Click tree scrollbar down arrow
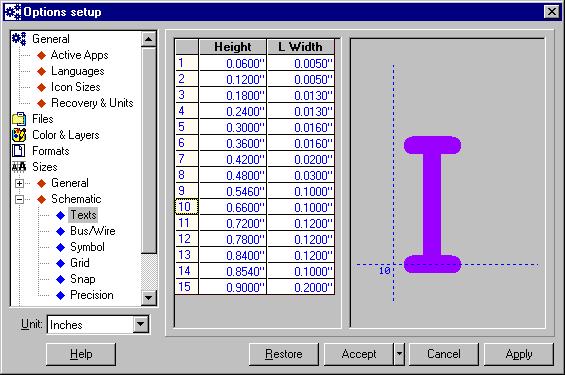The image size is (565, 375). [148, 298]
